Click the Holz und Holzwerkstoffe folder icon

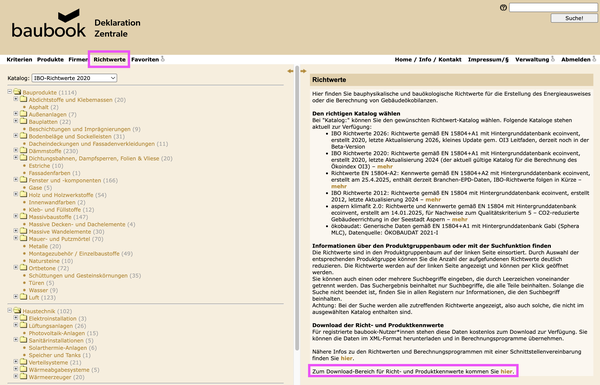pyautogui.click(x=23, y=194)
